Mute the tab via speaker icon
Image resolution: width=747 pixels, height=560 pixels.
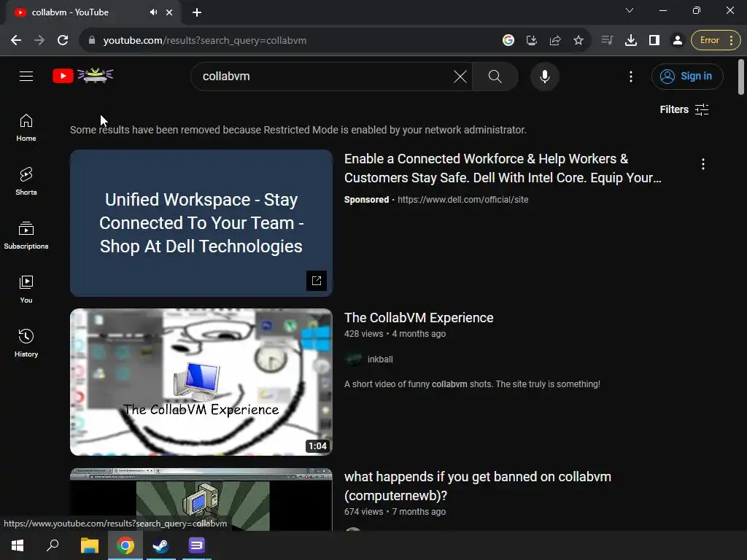[x=153, y=12]
